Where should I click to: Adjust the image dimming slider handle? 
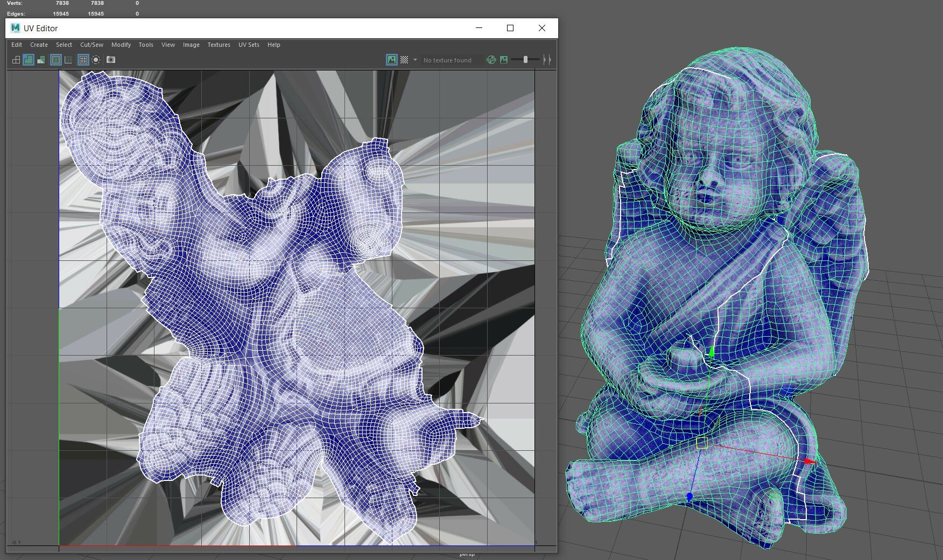525,60
